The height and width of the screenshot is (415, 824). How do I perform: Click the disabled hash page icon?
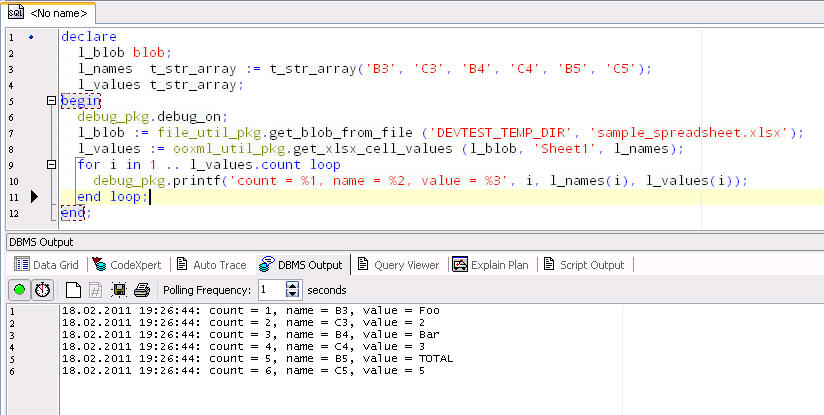95,290
